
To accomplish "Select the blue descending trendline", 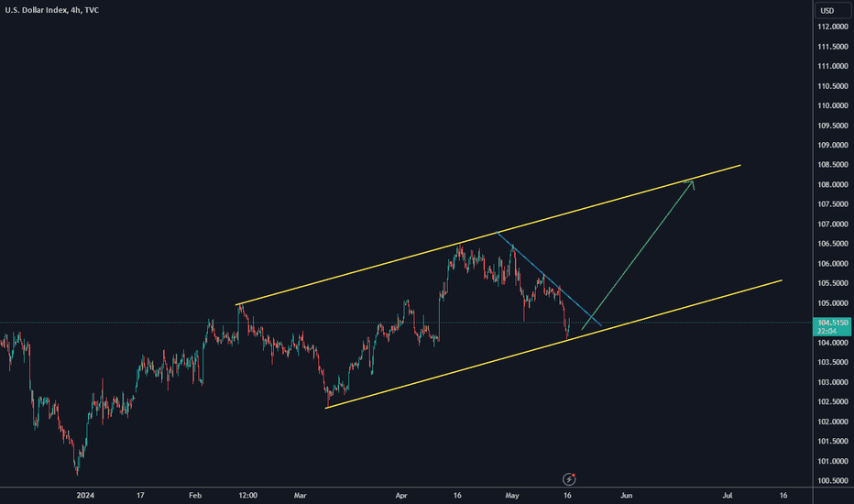I will (549, 279).
